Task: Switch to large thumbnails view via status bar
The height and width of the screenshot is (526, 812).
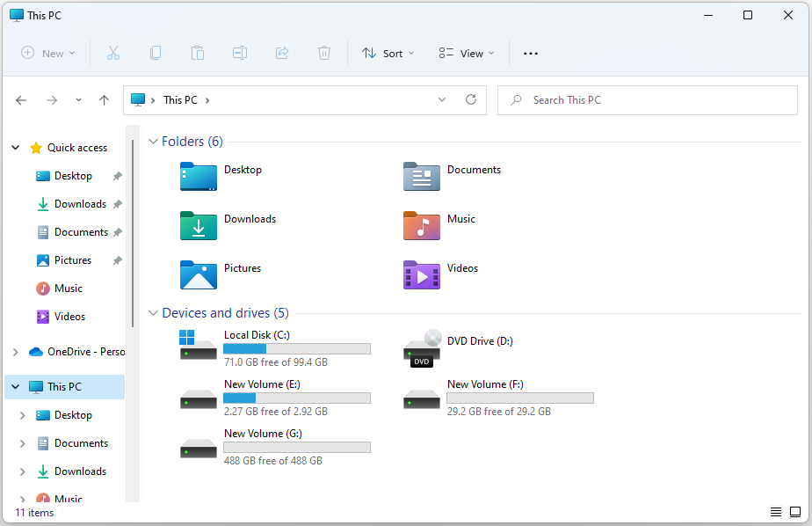Action: [797, 511]
